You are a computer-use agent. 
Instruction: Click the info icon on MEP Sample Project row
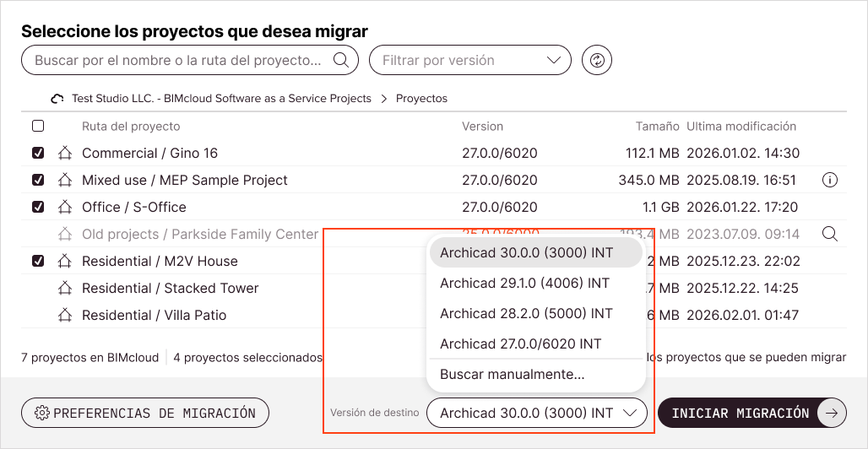coord(830,180)
